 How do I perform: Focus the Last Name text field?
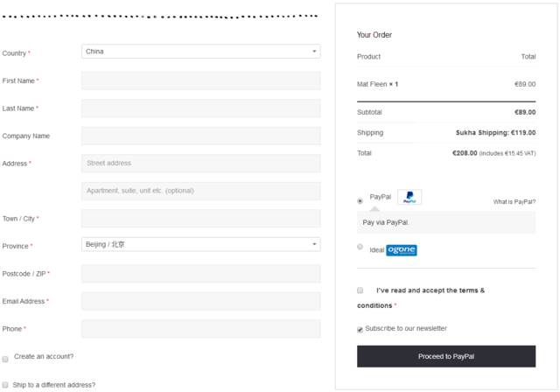pos(200,108)
